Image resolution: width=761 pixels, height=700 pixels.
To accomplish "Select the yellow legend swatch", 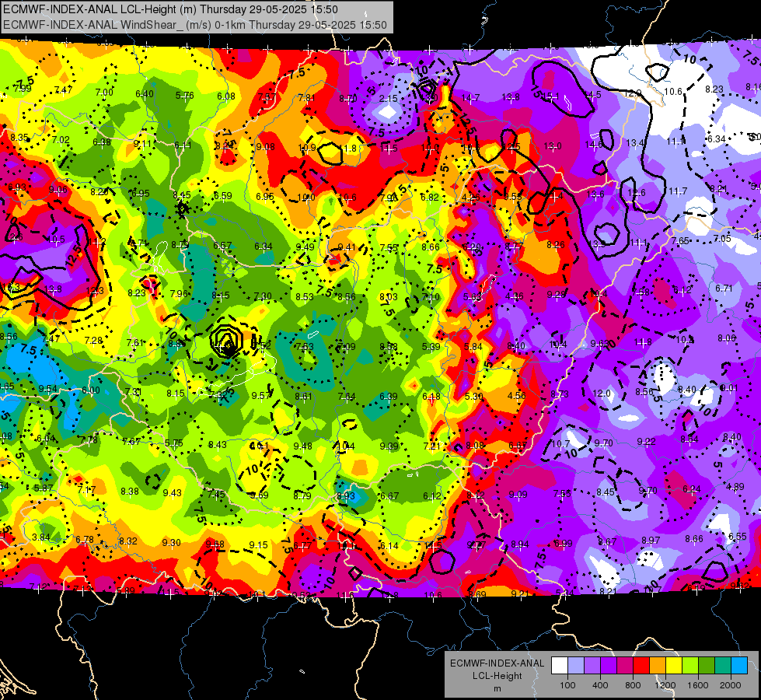I will pos(674,666).
